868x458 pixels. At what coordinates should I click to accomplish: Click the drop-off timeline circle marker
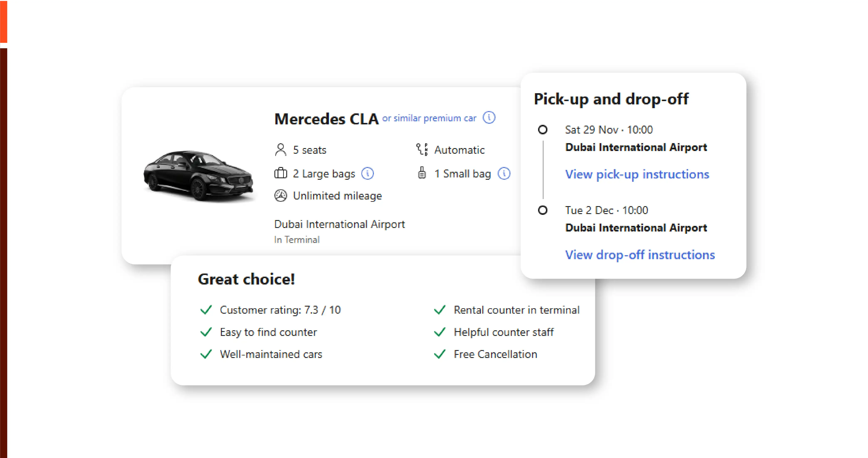pos(542,210)
